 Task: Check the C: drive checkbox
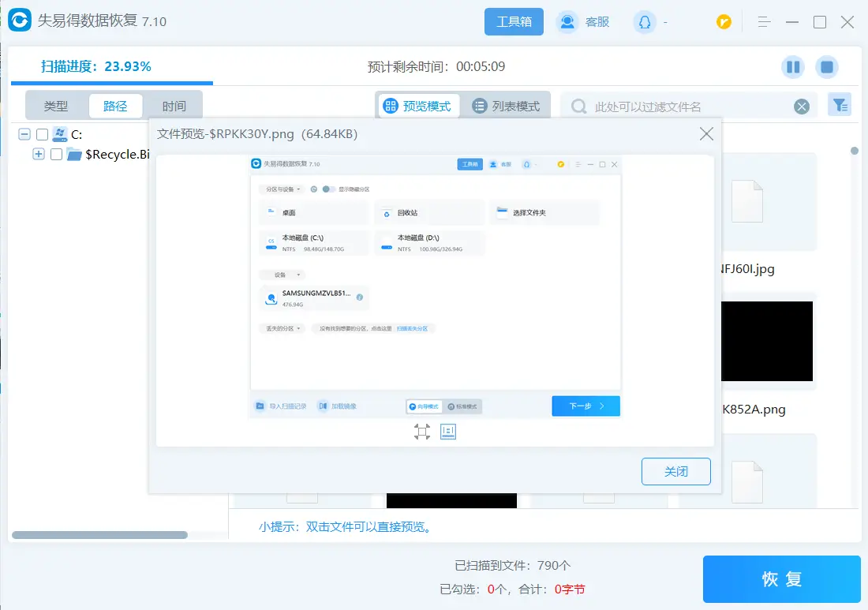point(43,135)
